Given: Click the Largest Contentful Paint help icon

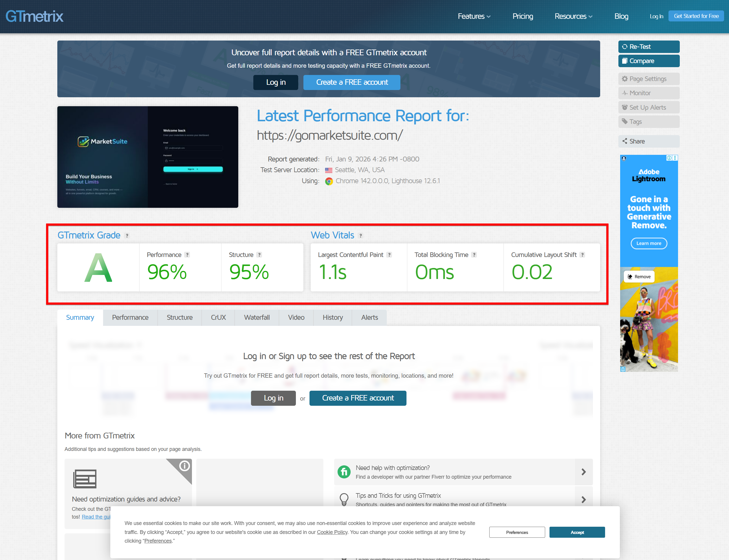Looking at the screenshot, I should point(389,255).
